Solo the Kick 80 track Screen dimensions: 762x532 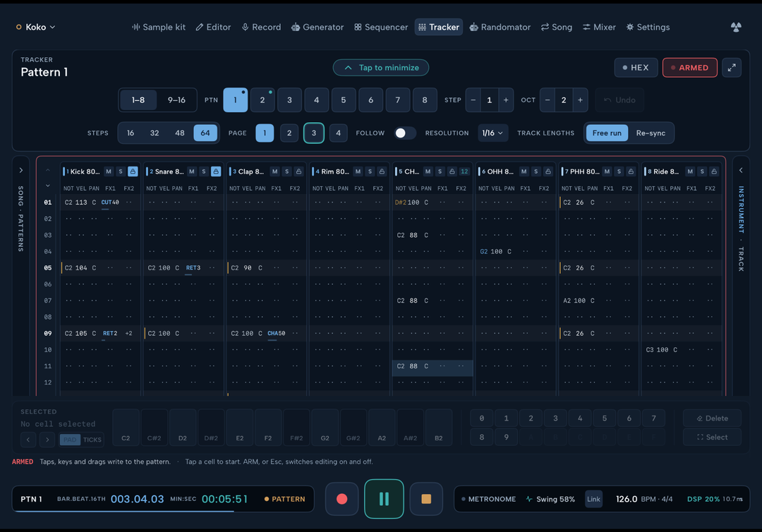point(121,171)
